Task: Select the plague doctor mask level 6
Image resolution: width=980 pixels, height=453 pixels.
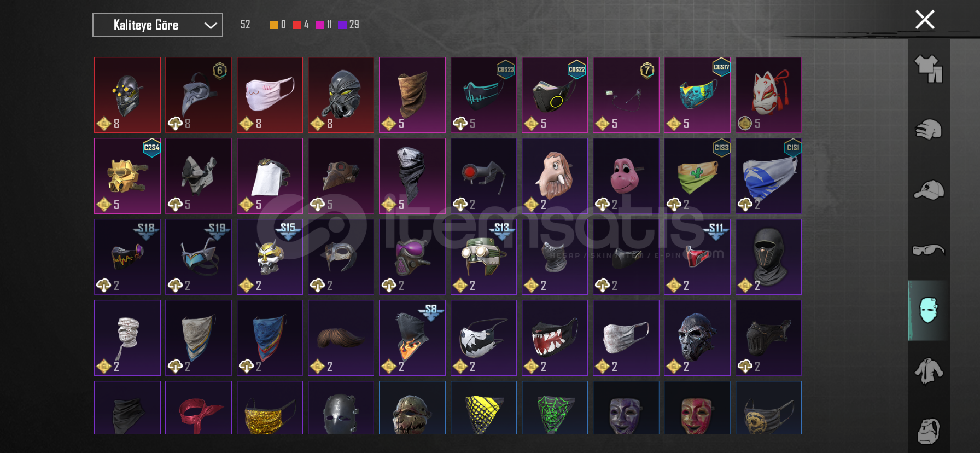Action: tap(199, 95)
